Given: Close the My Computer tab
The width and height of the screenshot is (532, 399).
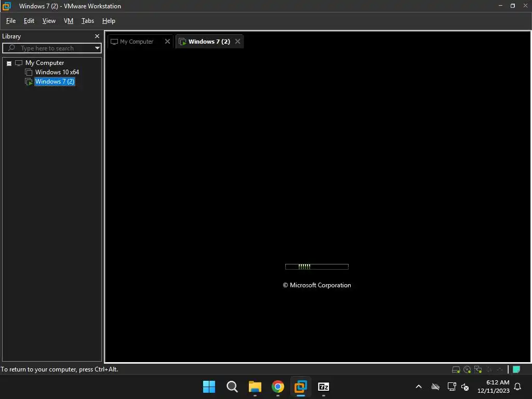Looking at the screenshot, I should (167, 42).
